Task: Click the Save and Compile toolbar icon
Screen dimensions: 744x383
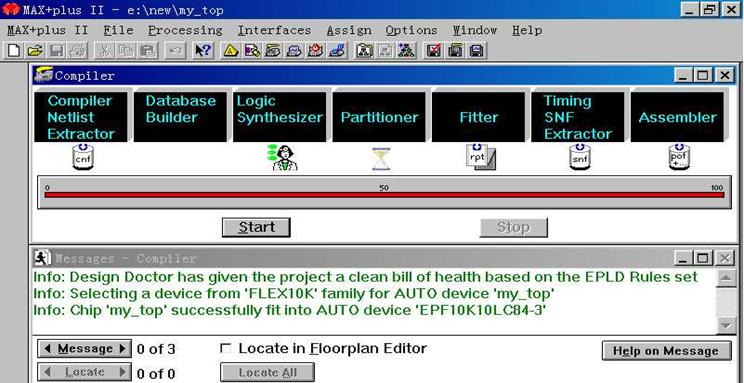Action: tap(456, 50)
